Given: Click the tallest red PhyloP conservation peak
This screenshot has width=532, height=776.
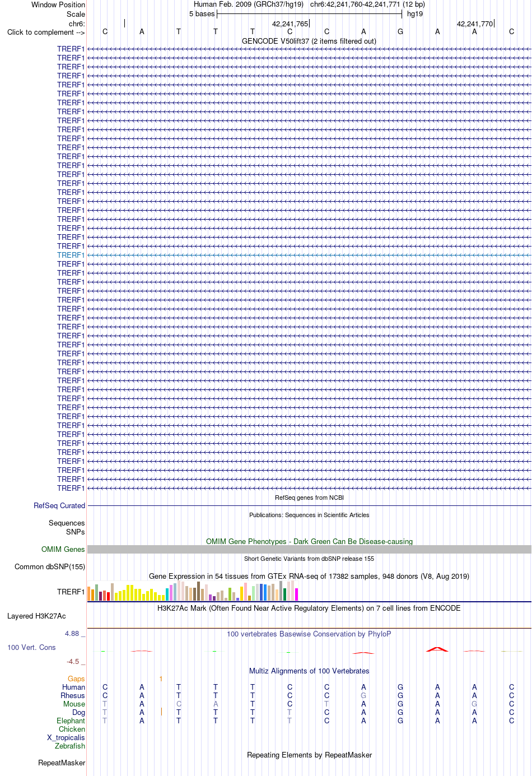Looking at the screenshot, I should coord(437,649).
